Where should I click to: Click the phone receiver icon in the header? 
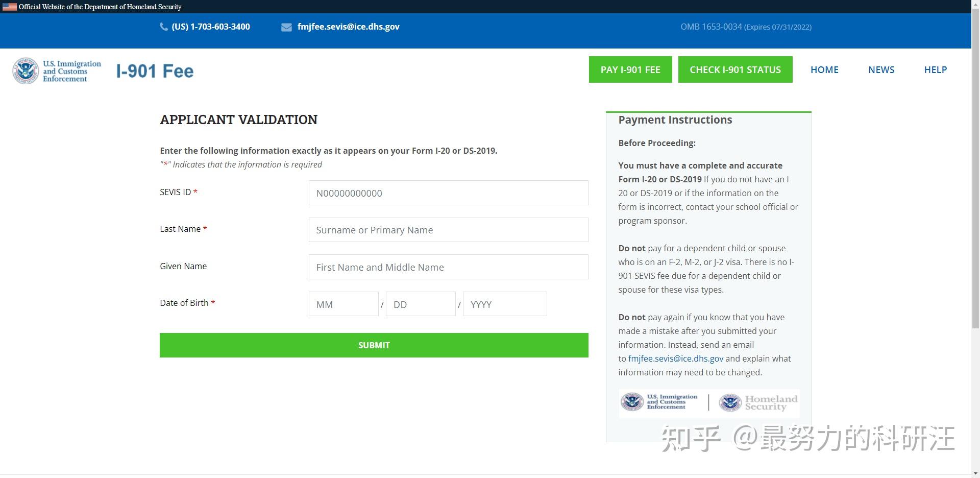[x=163, y=26]
